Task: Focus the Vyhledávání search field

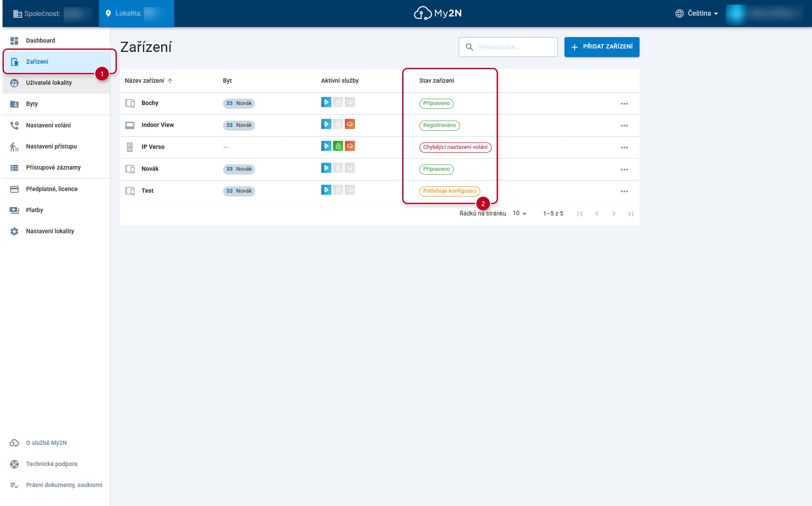Action: click(508, 47)
